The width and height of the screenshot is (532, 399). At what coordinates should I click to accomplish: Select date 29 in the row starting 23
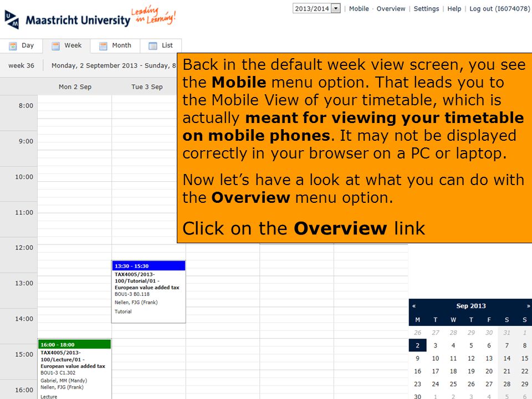[x=525, y=384]
